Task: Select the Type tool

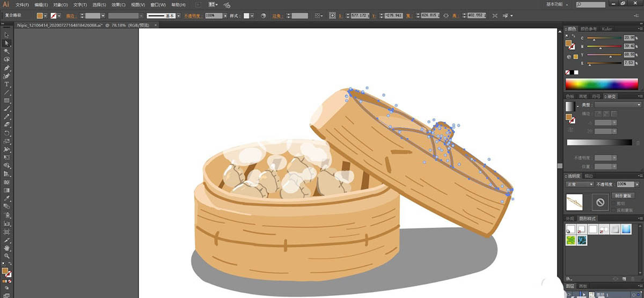Action: (7, 84)
